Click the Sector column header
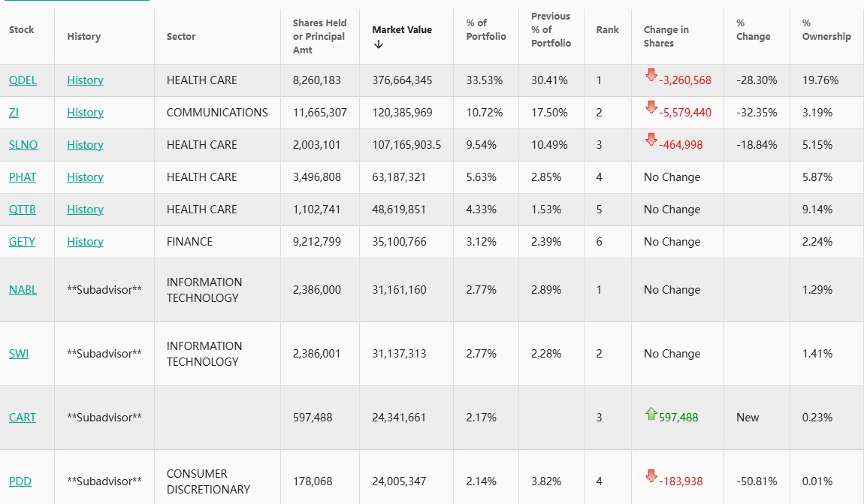This screenshot has width=864, height=504. click(181, 37)
